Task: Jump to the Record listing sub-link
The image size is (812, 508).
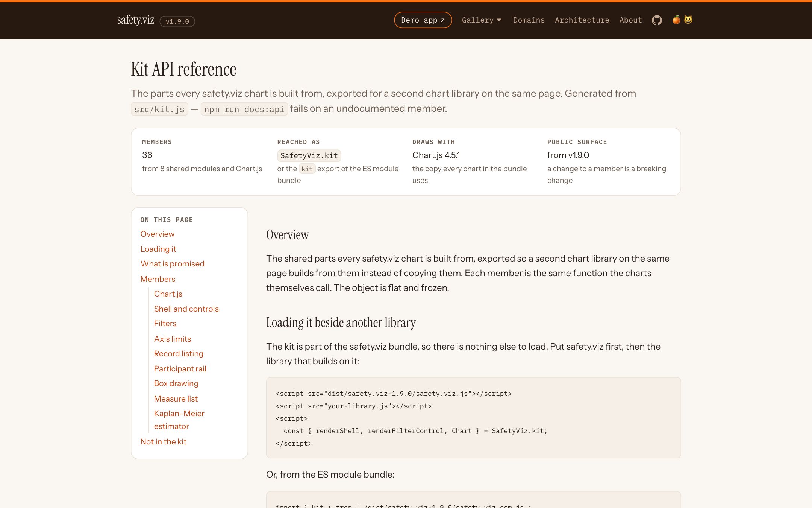Action: point(179,354)
